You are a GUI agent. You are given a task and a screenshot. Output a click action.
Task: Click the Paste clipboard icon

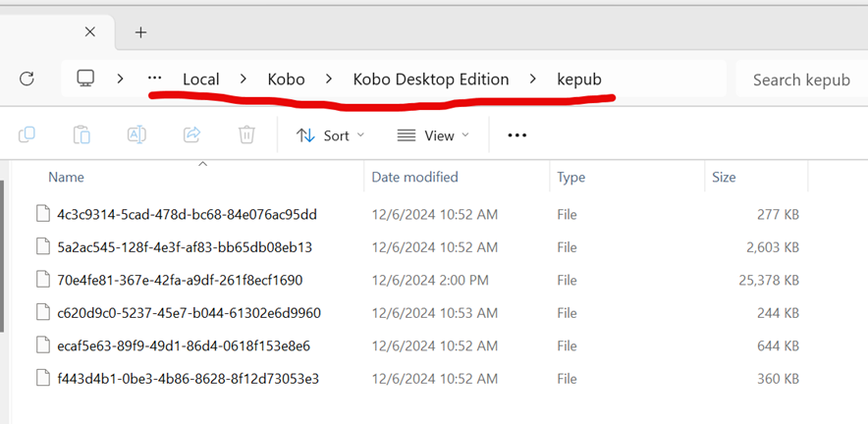[82, 134]
